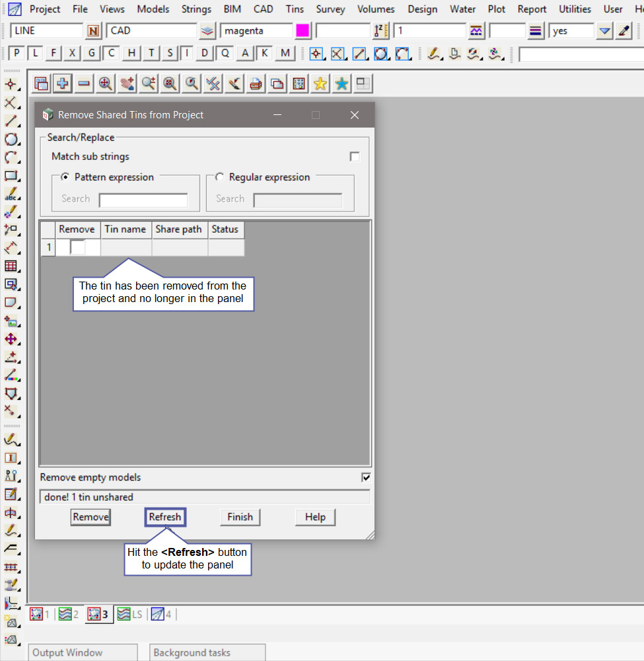
Task: Select the Pattern expression radio button
Action: [65, 177]
